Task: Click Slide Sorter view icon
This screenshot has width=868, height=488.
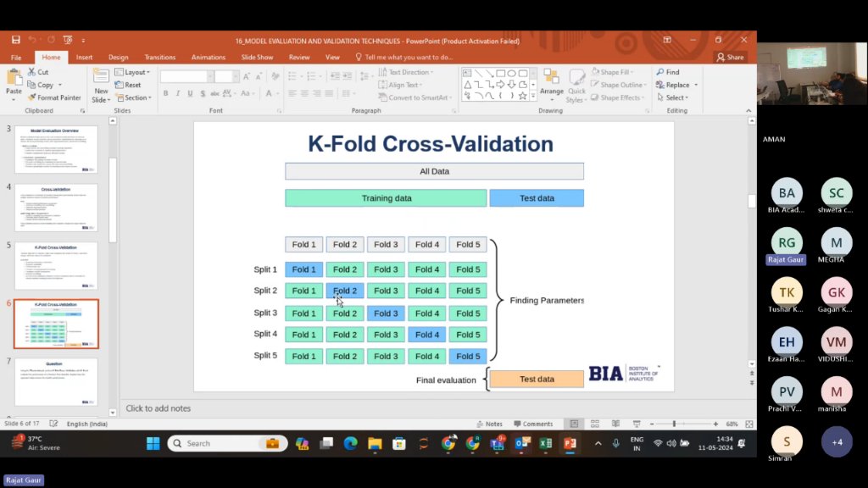Action: [x=595, y=424]
